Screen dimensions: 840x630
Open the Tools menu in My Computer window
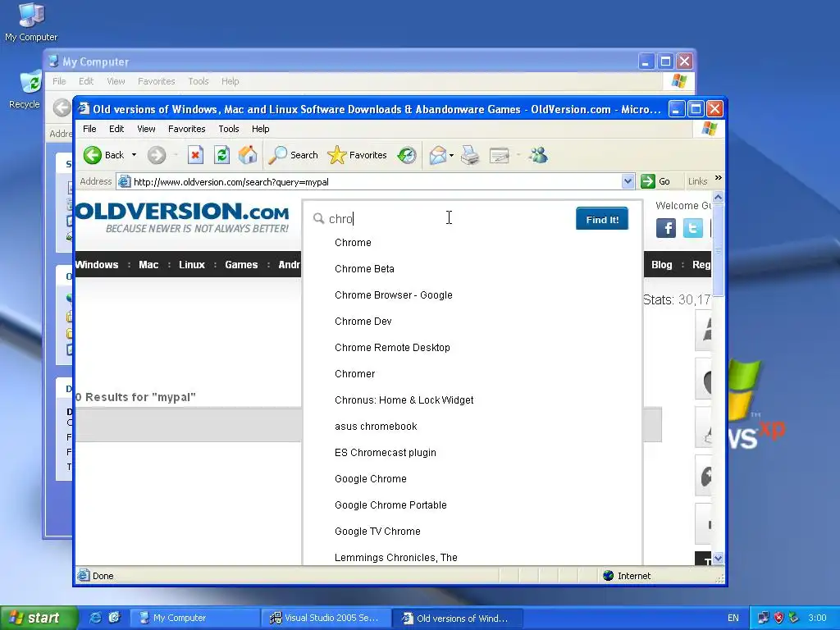point(199,81)
